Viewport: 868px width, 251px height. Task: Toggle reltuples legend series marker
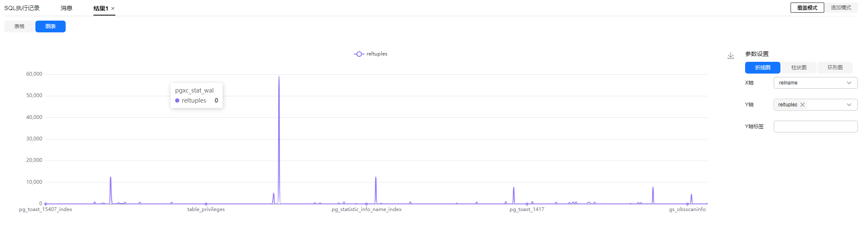(359, 54)
